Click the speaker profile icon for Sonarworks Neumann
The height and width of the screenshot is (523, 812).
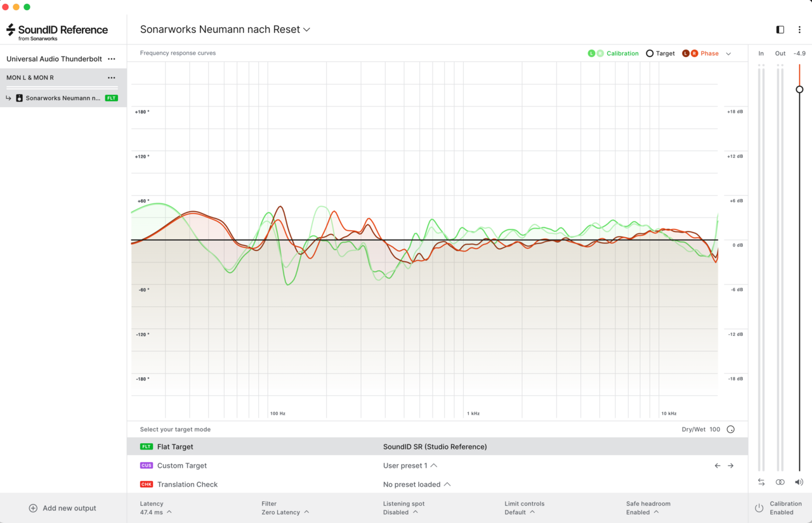coord(19,98)
